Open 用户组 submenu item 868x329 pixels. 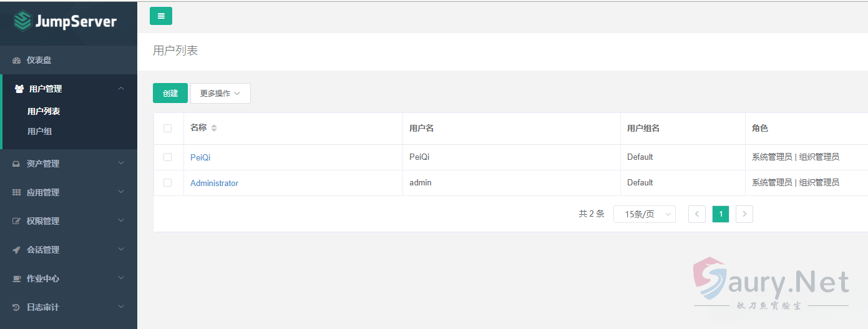pos(40,132)
